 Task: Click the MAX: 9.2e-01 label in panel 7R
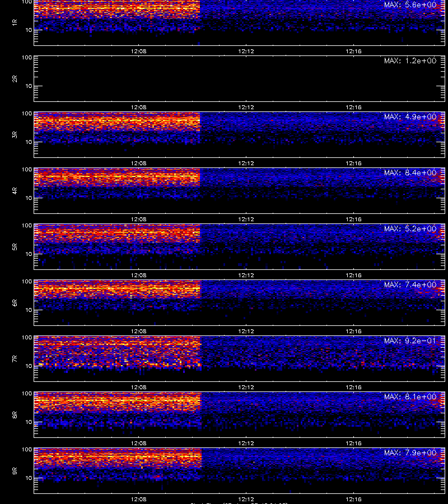(410, 340)
